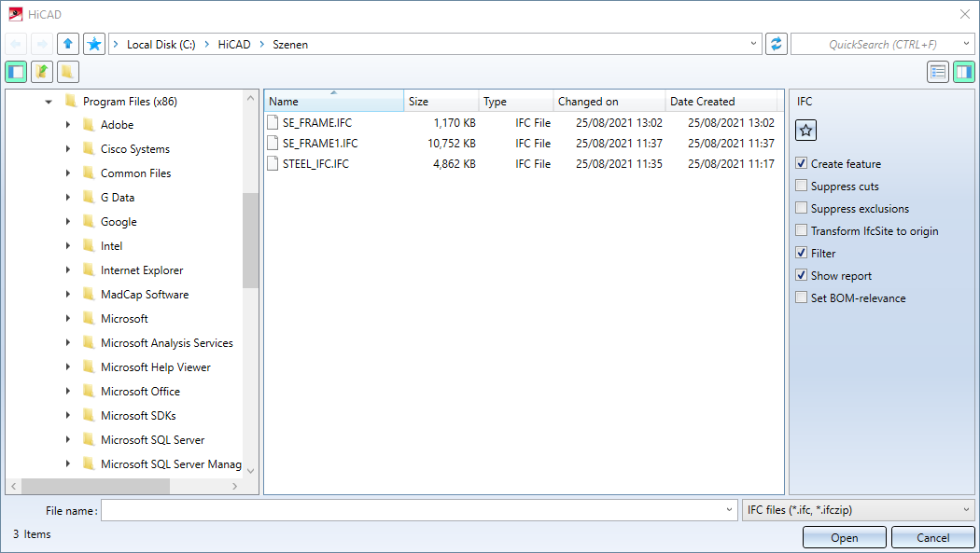Image resolution: width=980 pixels, height=553 pixels.
Task: Go up one folder level icon
Action: click(x=68, y=45)
